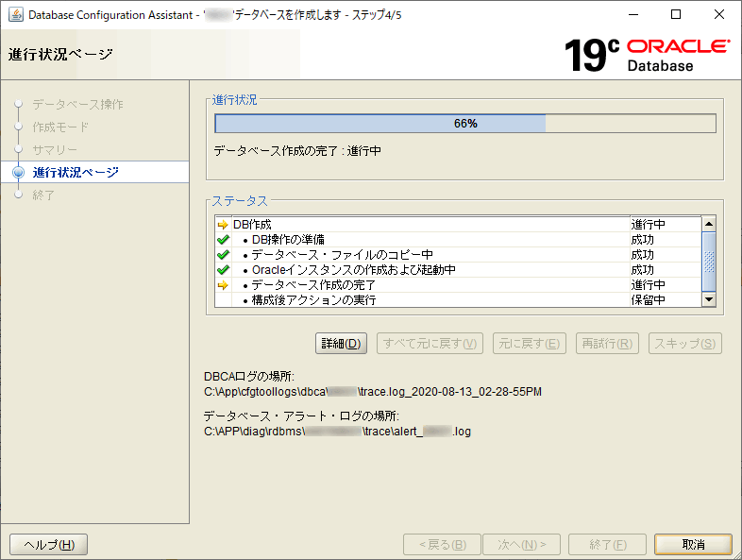Click the yellow arrow icon beside DB作成
This screenshot has width=742, height=560.
tap(223, 225)
